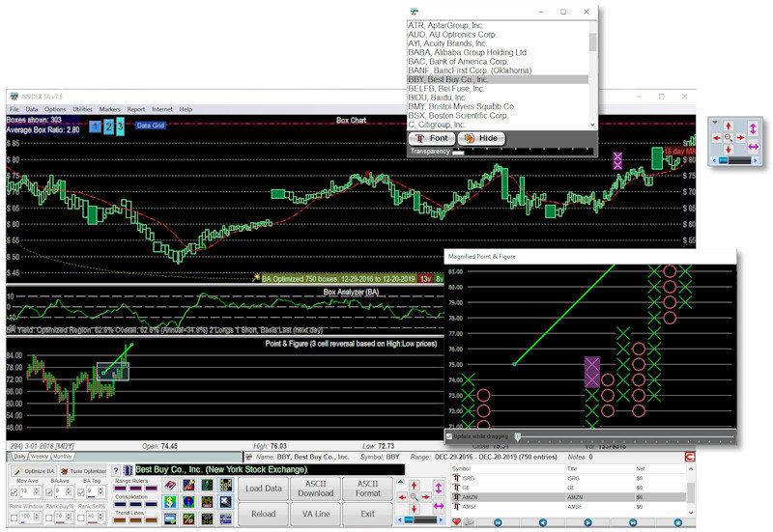Viewport: 773px width, 532px height.
Task: Open the File menu
Action: click(14, 109)
